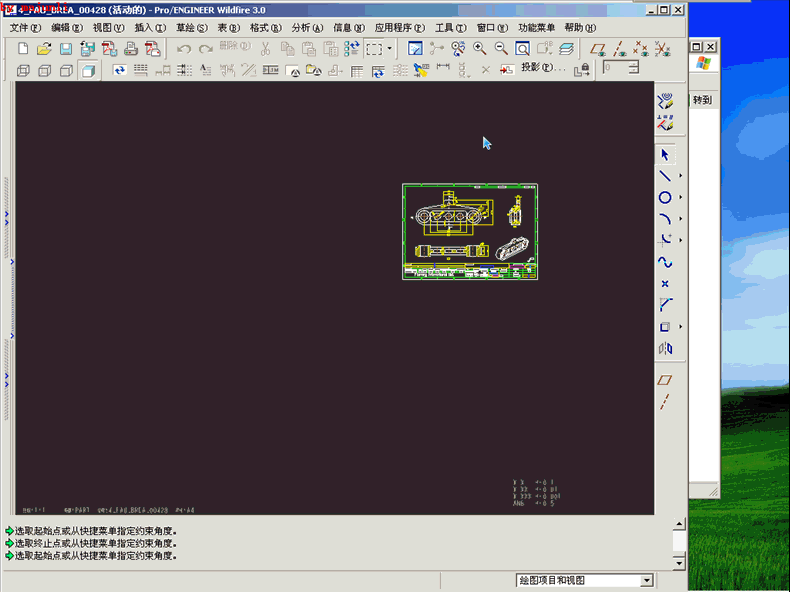Click the 投影(P)... button
This screenshot has height=592, width=790.
tap(543, 68)
